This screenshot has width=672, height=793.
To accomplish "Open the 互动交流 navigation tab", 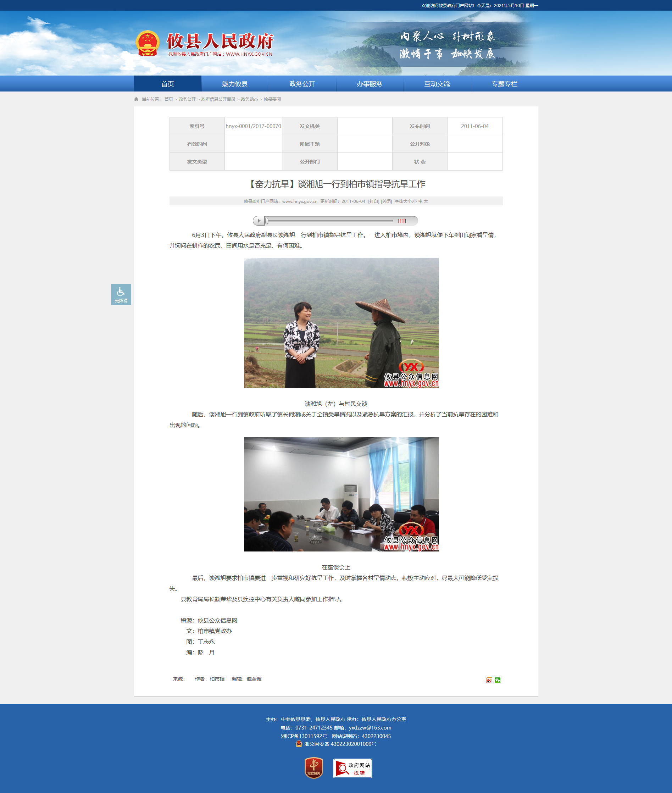I will click(x=437, y=84).
